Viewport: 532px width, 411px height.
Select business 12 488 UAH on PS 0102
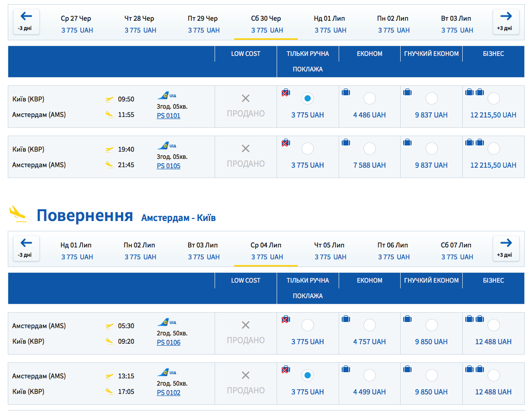click(494, 375)
